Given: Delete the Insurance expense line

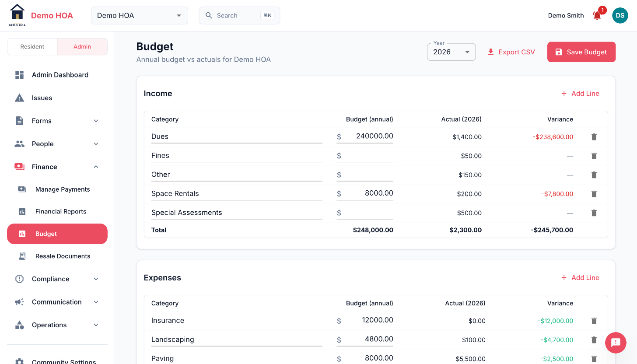Looking at the screenshot, I should tap(594, 321).
